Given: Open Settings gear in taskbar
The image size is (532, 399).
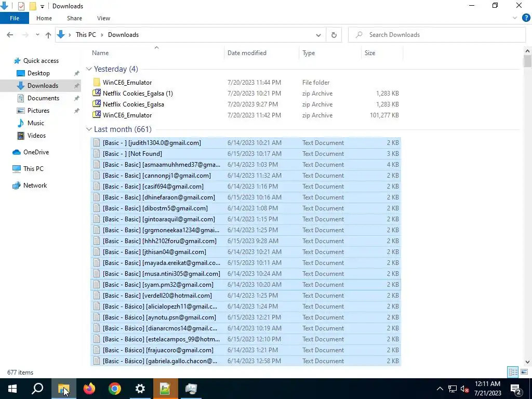Looking at the screenshot, I should point(140,389).
